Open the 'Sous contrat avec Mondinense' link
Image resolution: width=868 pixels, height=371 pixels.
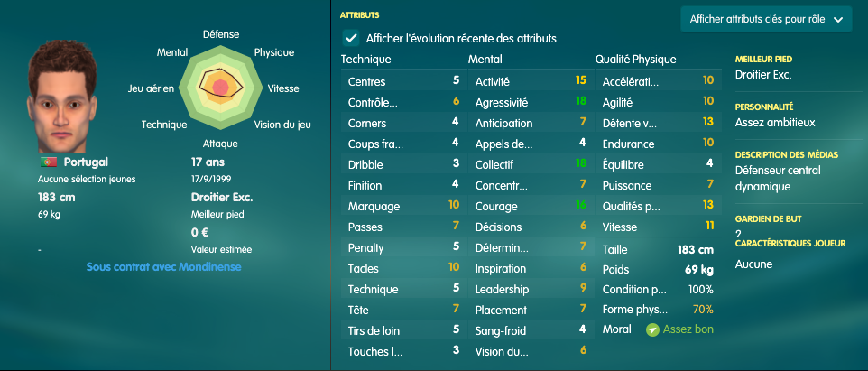point(164,267)
